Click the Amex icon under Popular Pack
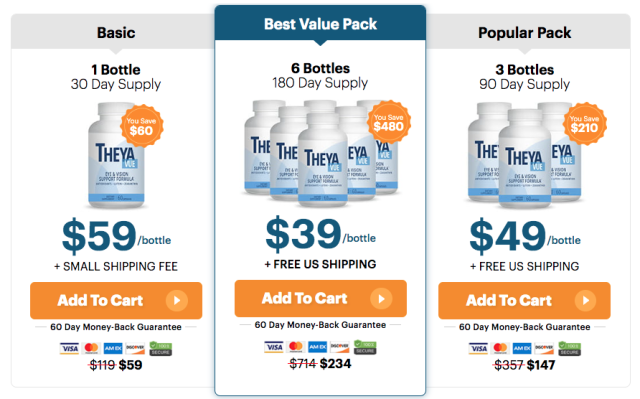 [x=522, y=348]
